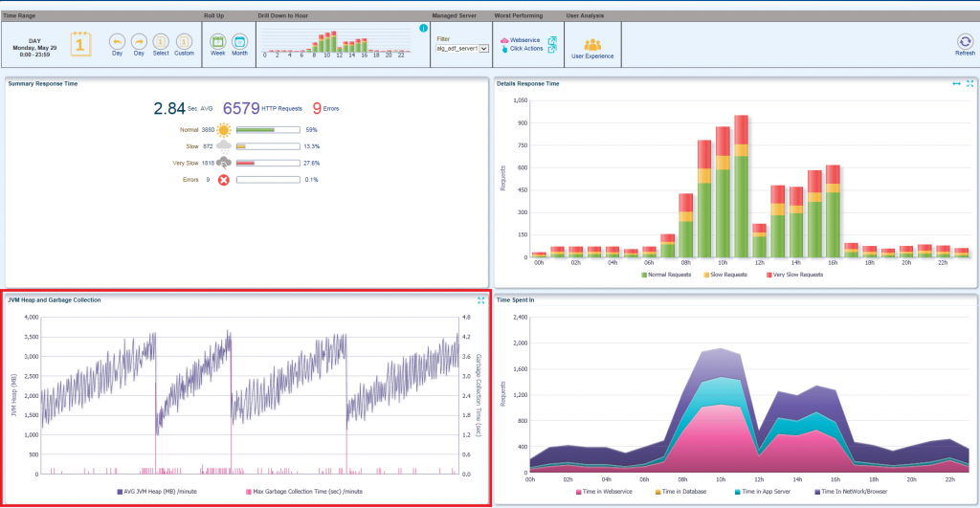Viewport: 980px width, 508px height.
Task: Maximize the Details Response Time panel
Action: pyautogui.click(x=969, y=84)
